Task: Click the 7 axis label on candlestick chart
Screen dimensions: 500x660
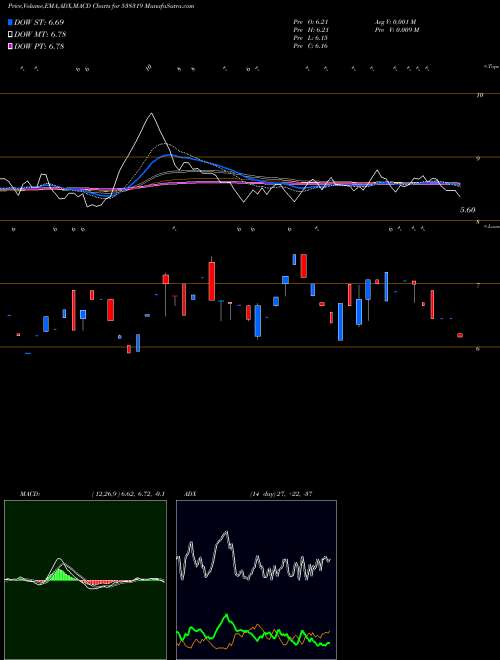Action: click(478, 286)
